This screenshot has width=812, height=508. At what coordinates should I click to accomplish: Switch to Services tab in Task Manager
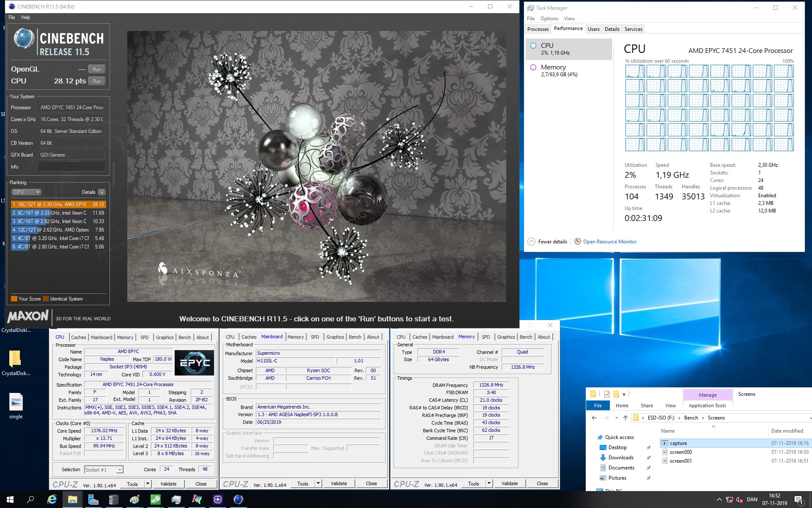[633, 29]
